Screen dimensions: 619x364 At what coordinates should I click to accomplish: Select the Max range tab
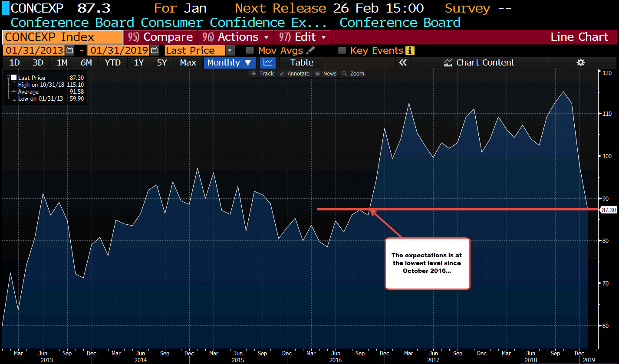coord(188,62)
